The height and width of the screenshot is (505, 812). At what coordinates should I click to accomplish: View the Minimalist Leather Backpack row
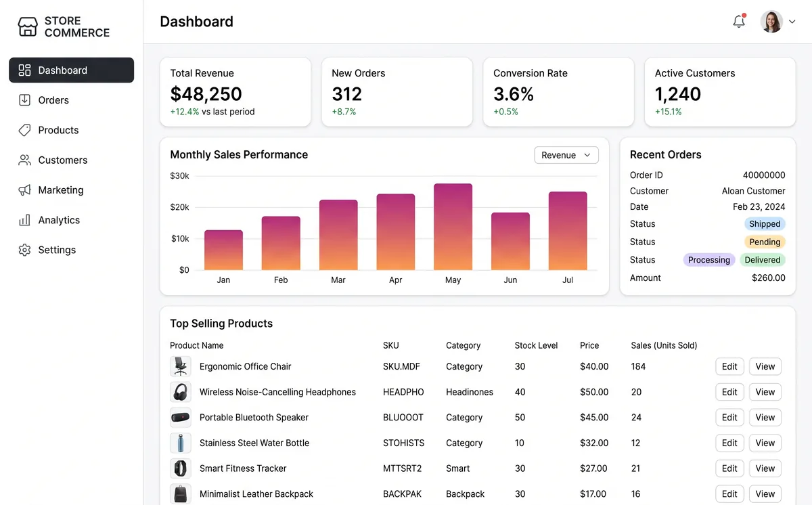click(x=765, y=494)
